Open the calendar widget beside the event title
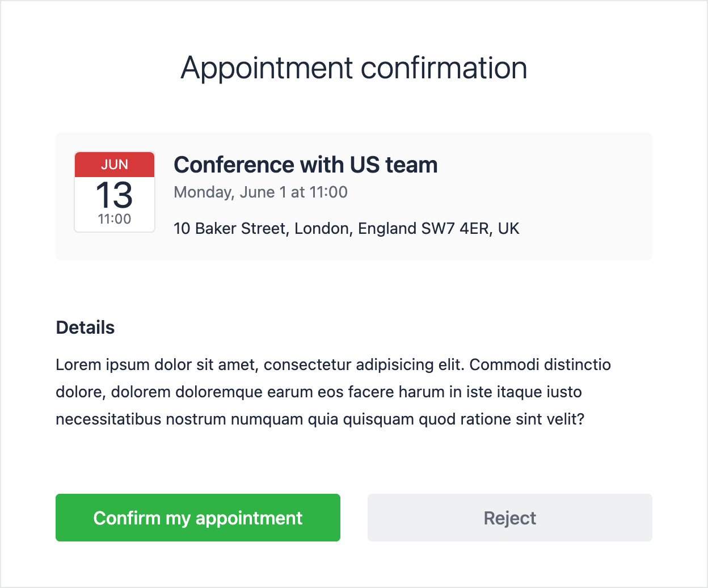This screenshot has width=708, height=588. (114, 191)
